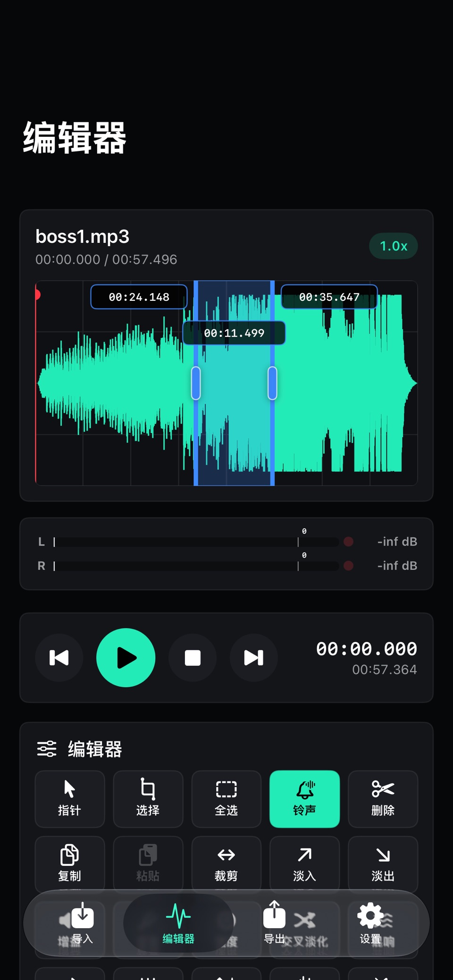453x980 pixels.
Task: Activate the 选择 selection tool
Action: pyautogui.click(x=148, y=798)
